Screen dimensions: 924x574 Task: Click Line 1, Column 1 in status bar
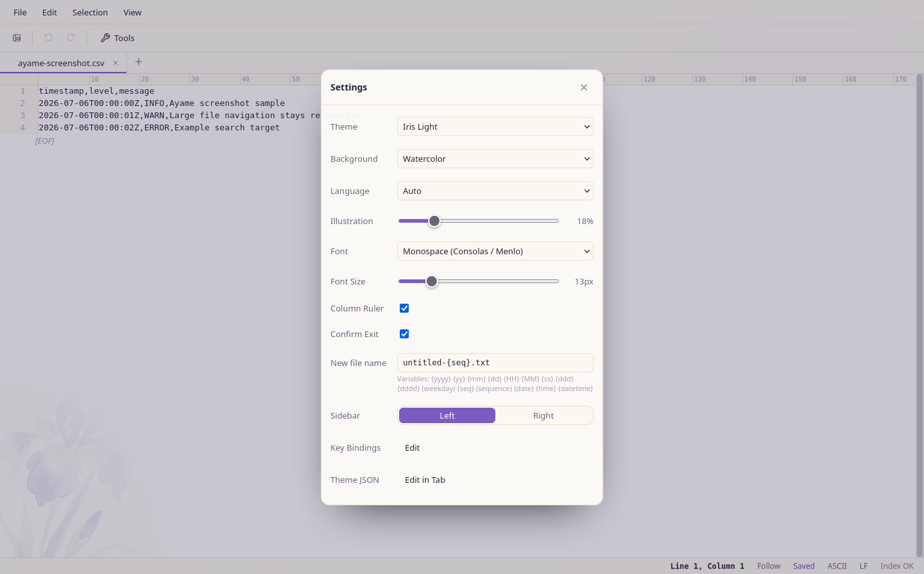point(707,566)
